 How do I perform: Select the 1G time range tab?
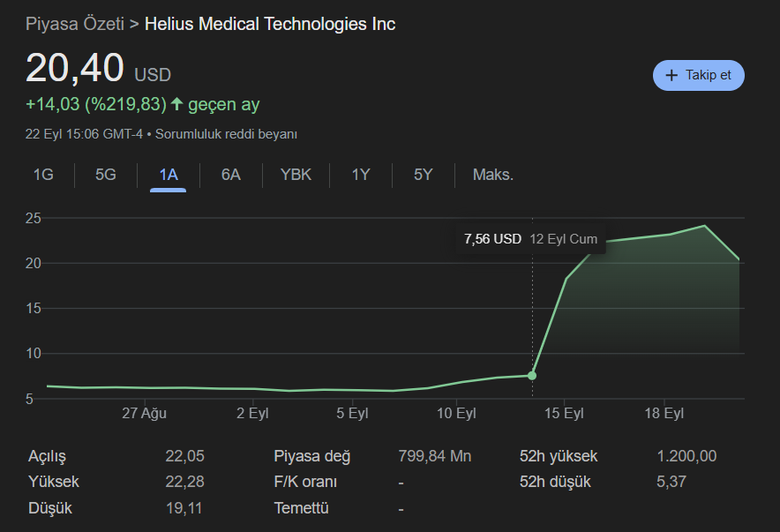tap(43, 175)
